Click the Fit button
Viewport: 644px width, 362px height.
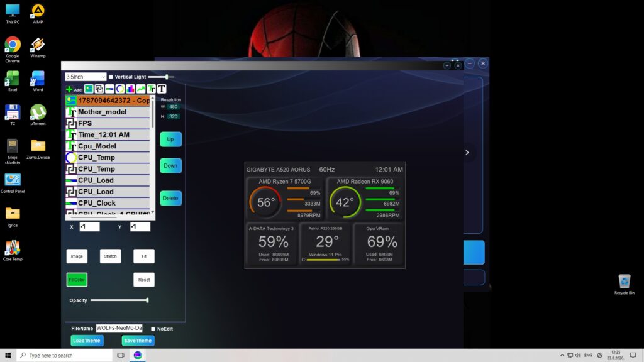[x=144, y=256]
